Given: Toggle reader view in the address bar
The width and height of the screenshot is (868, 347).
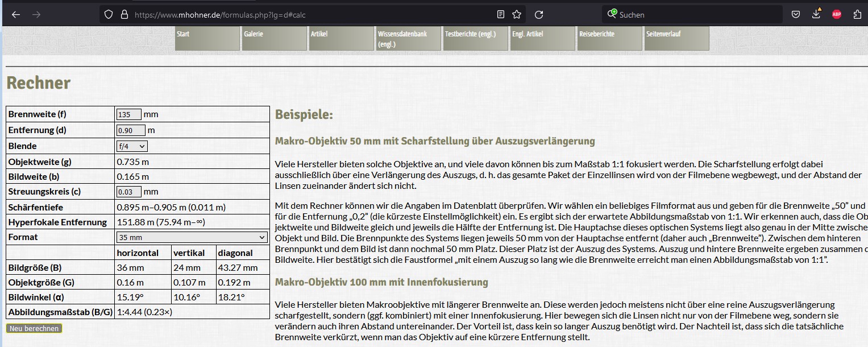Looking at the screenshot, I should [500, 15].
